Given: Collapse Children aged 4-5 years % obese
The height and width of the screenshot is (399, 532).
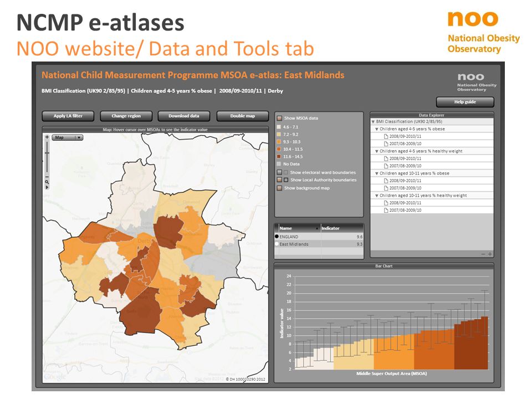Looking at the screenshot, I should pos(377,129).
